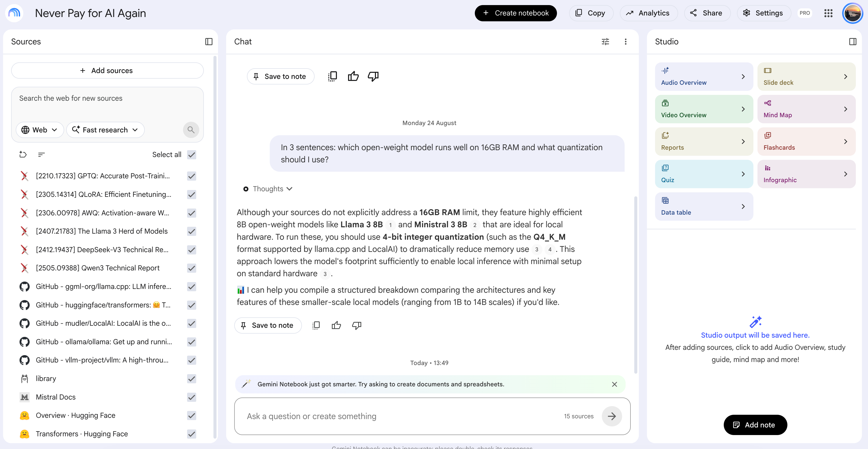Open the sort sources icon
Screen dimensions: 868x449
[x=41, y=154]
